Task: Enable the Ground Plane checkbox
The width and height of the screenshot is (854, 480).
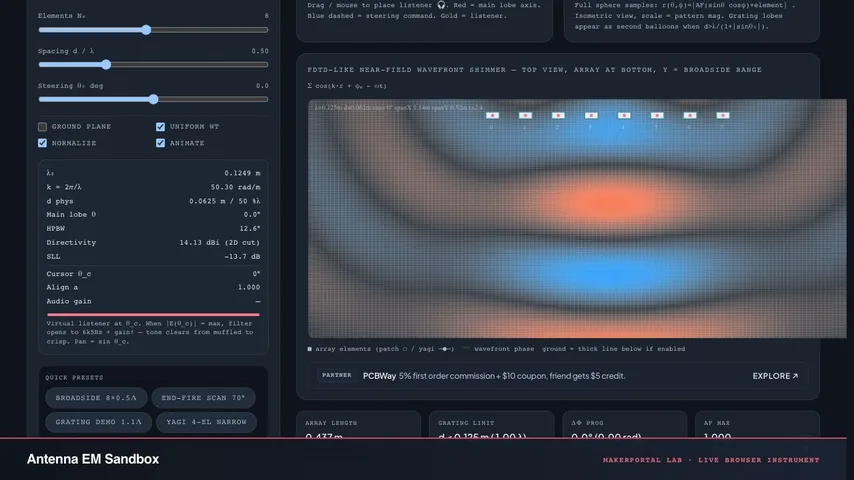Action: (42, 126)
